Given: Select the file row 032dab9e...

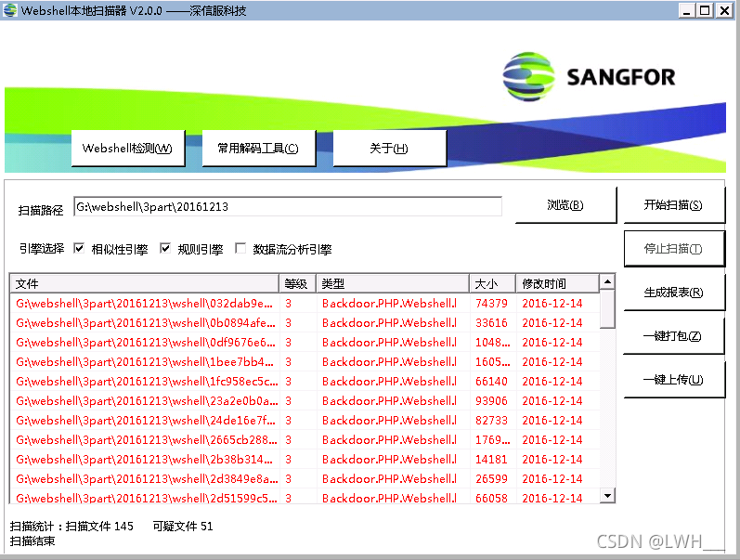Looking at the screenshot, I should click(x=305, y=304).
